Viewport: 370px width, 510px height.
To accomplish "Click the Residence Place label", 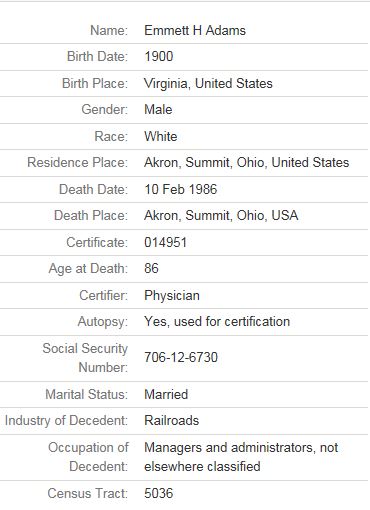I will tap(78, 163).
